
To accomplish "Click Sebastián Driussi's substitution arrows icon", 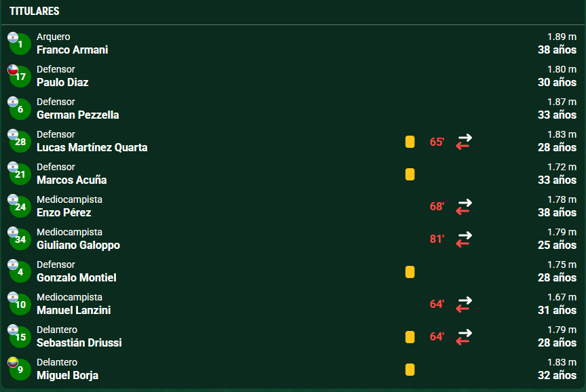I will [464, 336].
